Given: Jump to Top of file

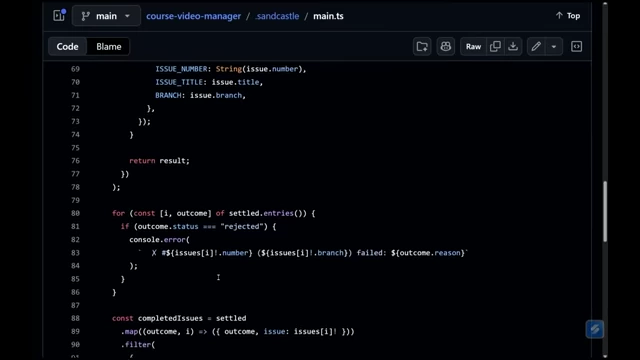Looking at the screenshot, I should [568, 16].
